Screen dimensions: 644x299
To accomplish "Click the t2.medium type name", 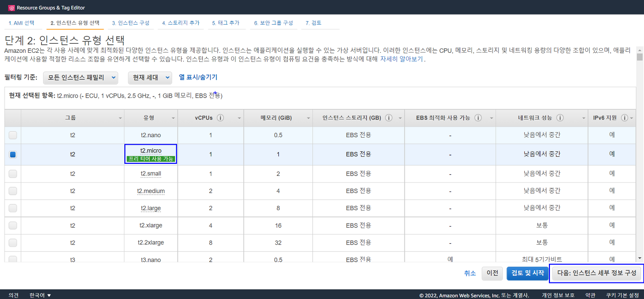I will coord(151,191).
